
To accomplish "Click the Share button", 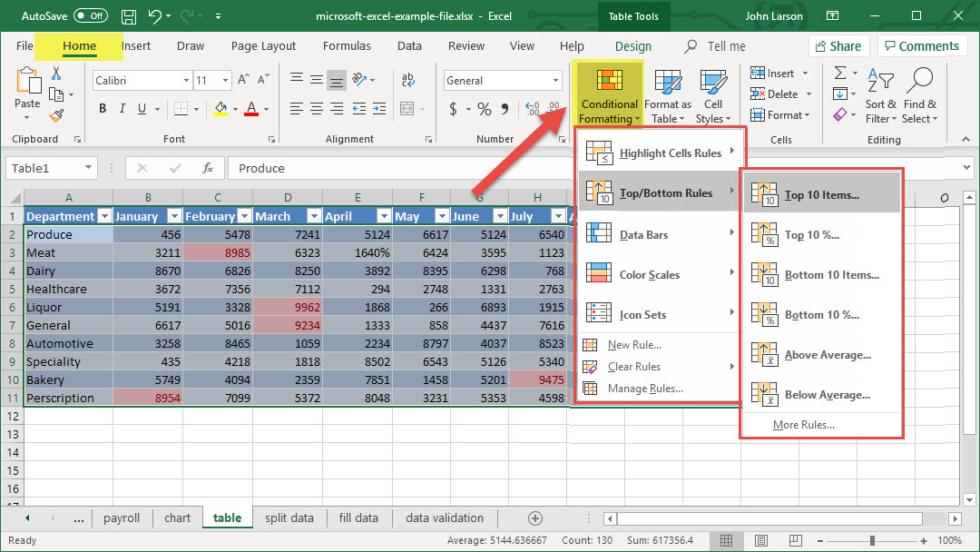I will click(836, 46).
